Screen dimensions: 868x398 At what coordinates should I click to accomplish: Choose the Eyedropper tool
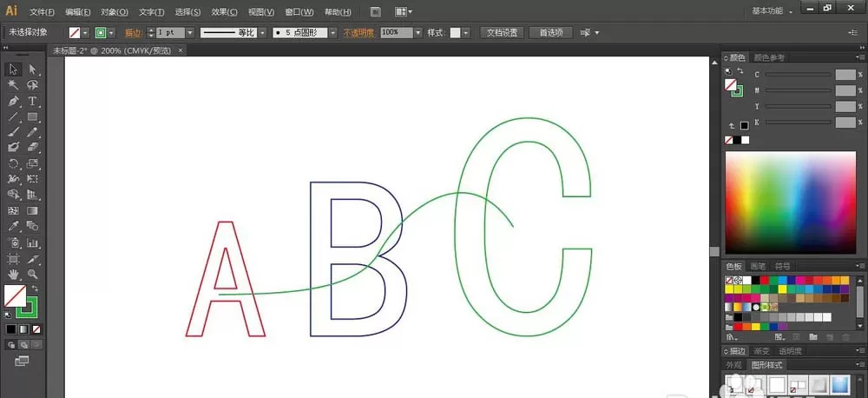[x=14, y=226]
